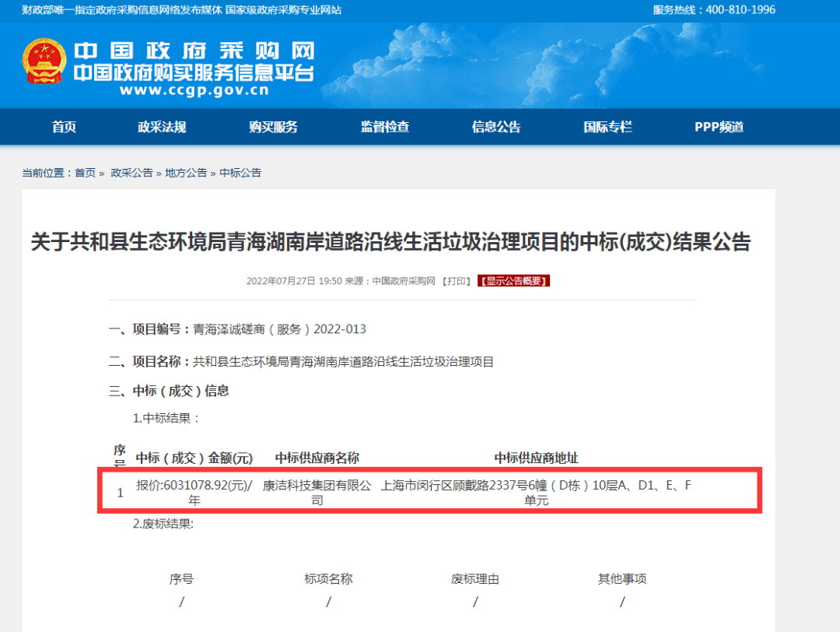Open the 首页 navigation menu item

pyautogui.click(x=64, y=127)
